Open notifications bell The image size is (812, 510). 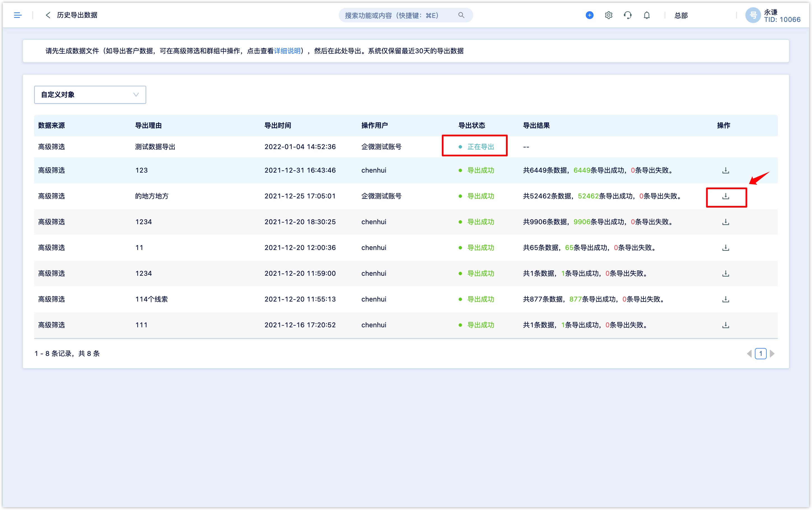coord(647,15)
